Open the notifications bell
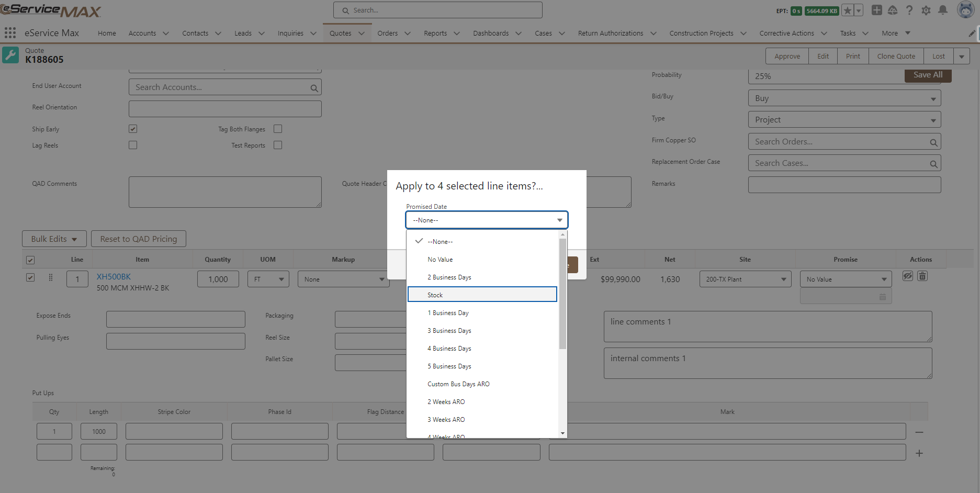Viewport: 980px width, 493px height. pyautogui.click(x=942, y=10)
